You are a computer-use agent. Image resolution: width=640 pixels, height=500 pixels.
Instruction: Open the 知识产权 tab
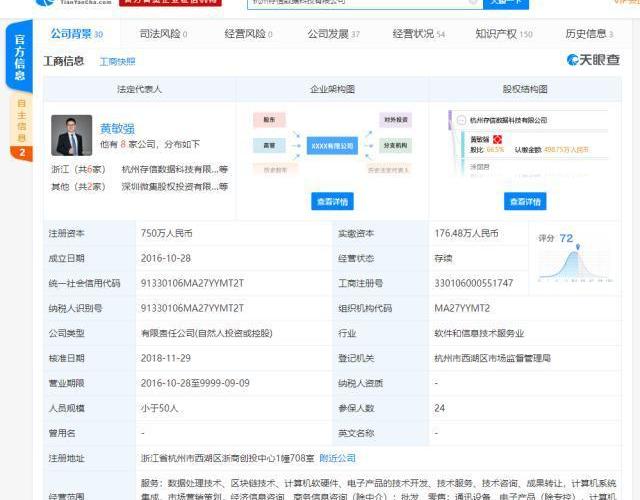(x=504, y=34)
